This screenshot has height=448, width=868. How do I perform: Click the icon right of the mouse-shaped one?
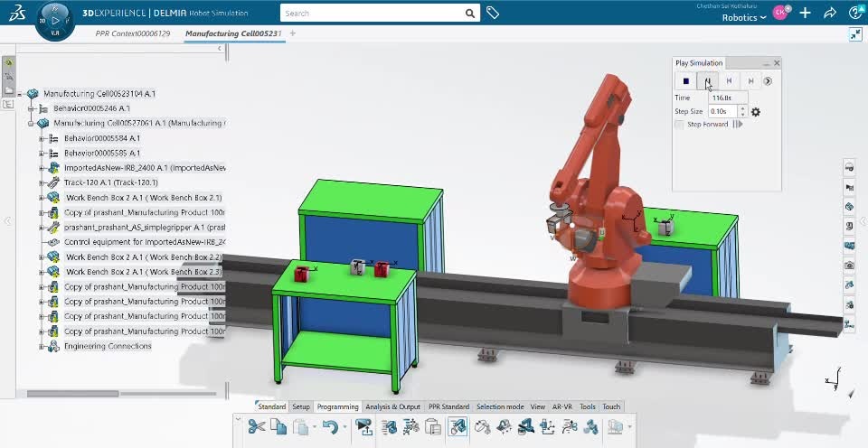click(505, 427)
